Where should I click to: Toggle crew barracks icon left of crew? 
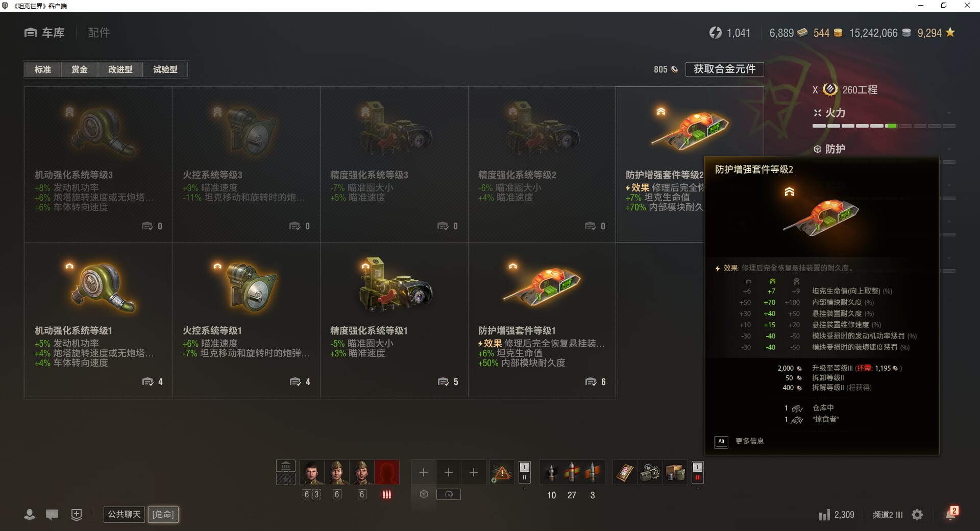286,472
